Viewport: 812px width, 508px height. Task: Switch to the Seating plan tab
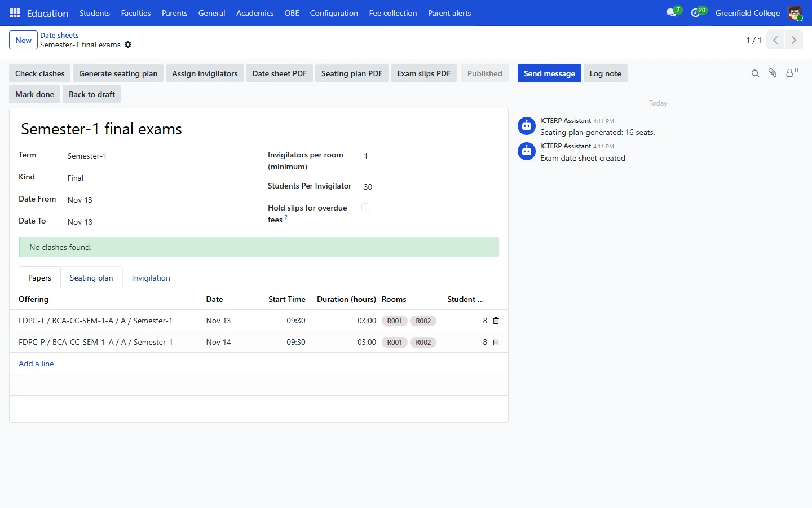coord(91,278)
